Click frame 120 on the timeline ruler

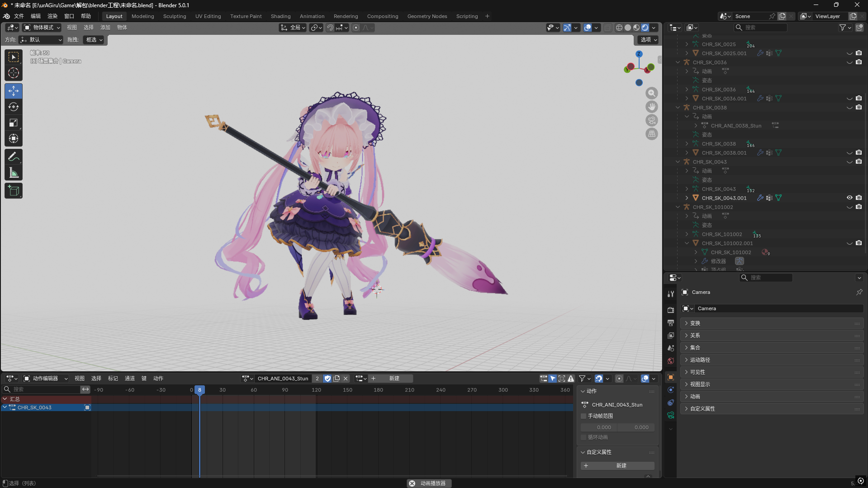pyautogui.click(x=316, y=390)
